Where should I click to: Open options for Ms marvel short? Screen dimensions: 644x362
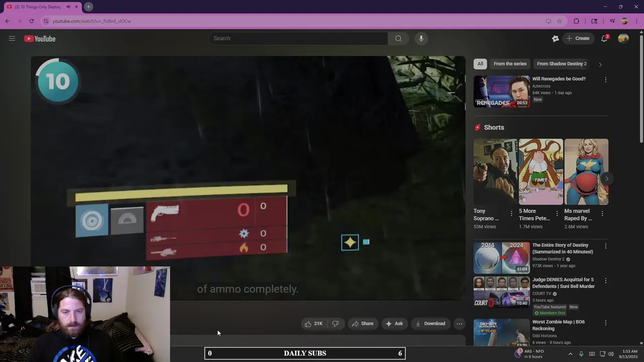[x=602, y=214]
